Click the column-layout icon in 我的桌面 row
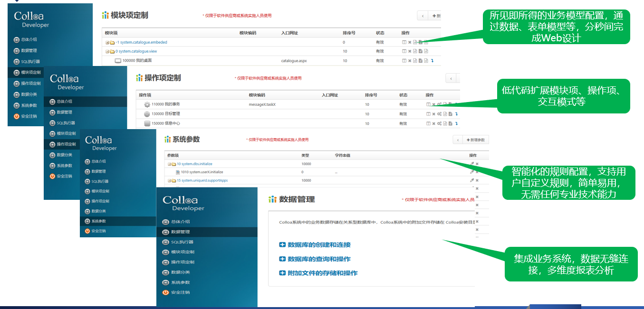644x309 pixels. [x=404, y=61]
